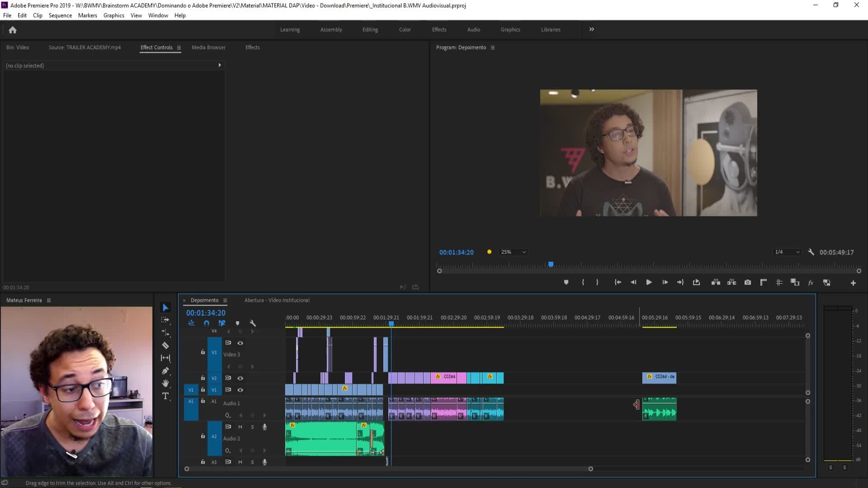Expand the no clip selected arrow
The image size is (868, 488).
tap(220, 65)
